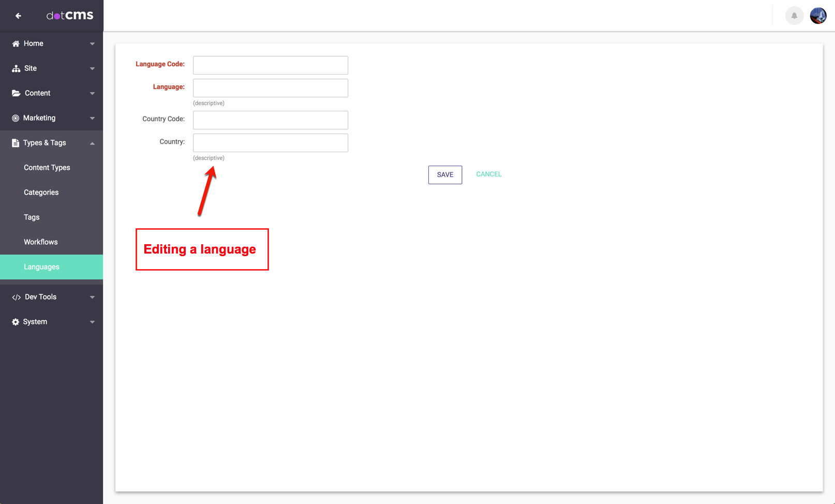Expand the Dev Tools section arrow

click(x=92, y=298)
